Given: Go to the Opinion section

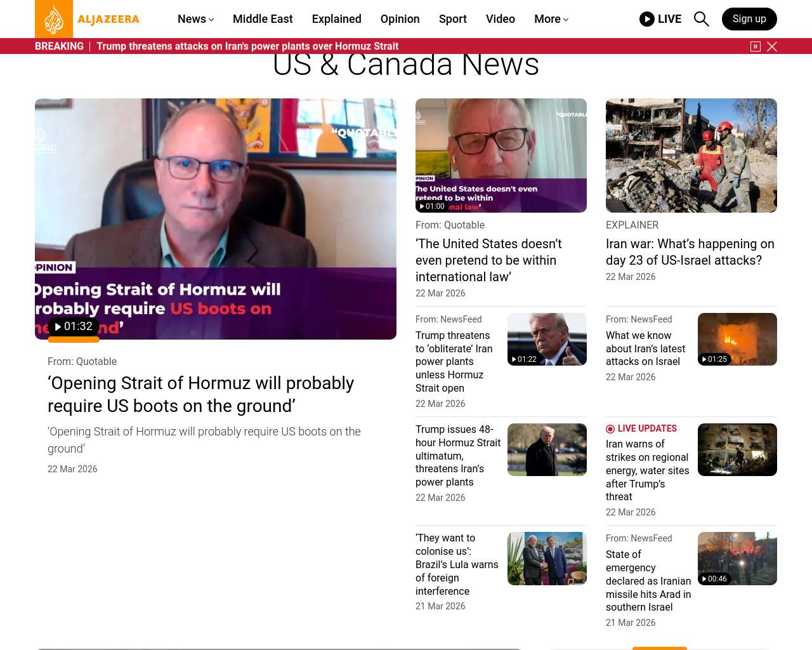Looking at the screenshot, I should pos(400,19).
